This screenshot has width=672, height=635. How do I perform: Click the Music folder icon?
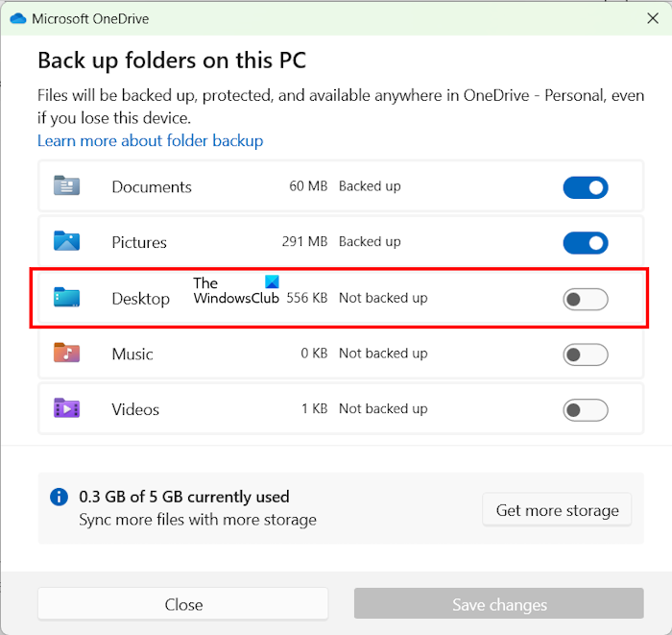[66, 354]
